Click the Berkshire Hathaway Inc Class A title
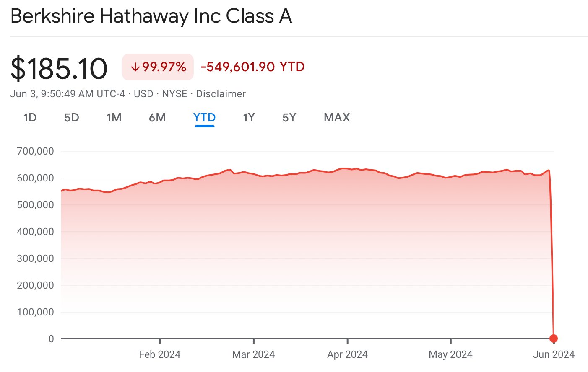Viewport: 588px width, 372px height. [x=151, y=16]
